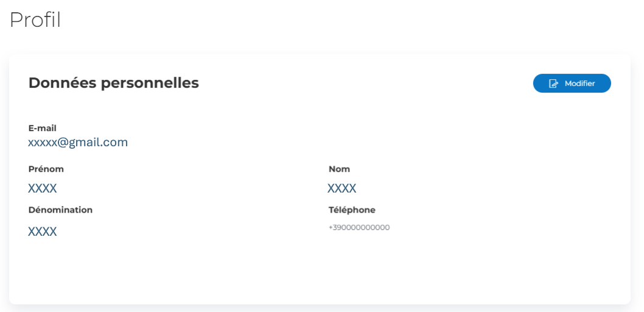Click the Données personnelles section title
This screenshot has width=644, height=312.
click(x=114, y=83)
